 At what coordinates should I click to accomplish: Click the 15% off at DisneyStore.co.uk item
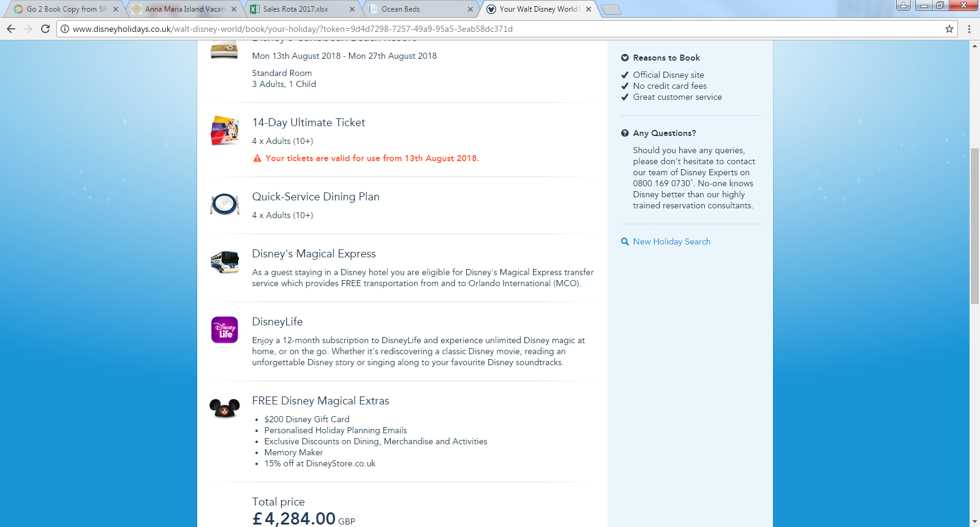320,463
